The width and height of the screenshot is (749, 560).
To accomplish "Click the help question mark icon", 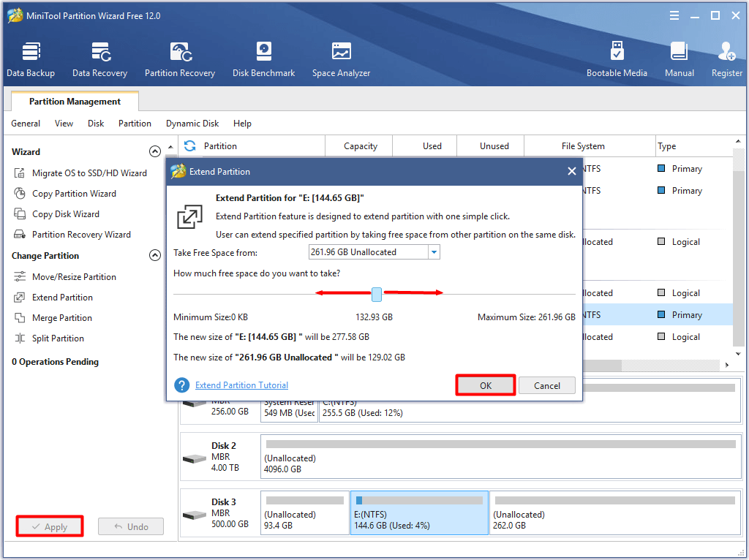I will (x=182, y=385).
